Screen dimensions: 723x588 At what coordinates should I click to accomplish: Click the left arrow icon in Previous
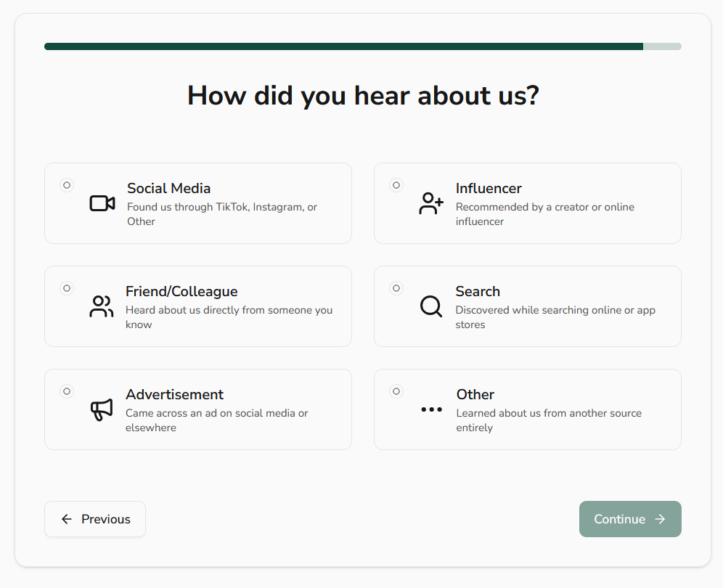(67, 519)
